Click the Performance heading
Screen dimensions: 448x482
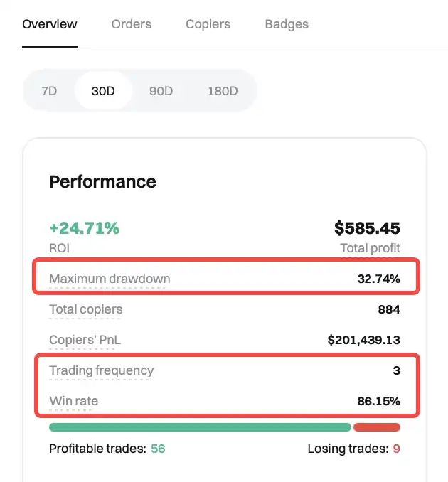point(102,181)
